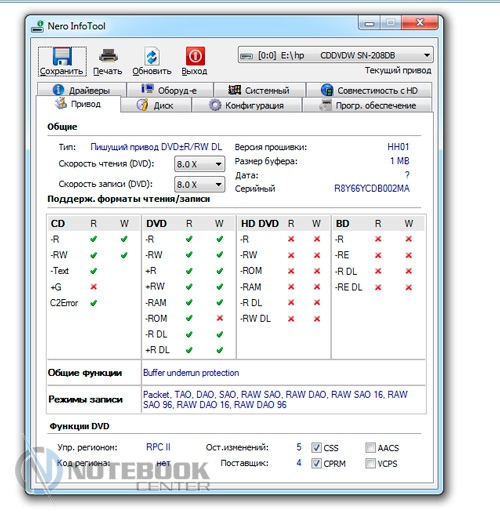Click the Ост.изменений value 5
Viewport: 500px width, 518px height.
[x=299, y=447]
